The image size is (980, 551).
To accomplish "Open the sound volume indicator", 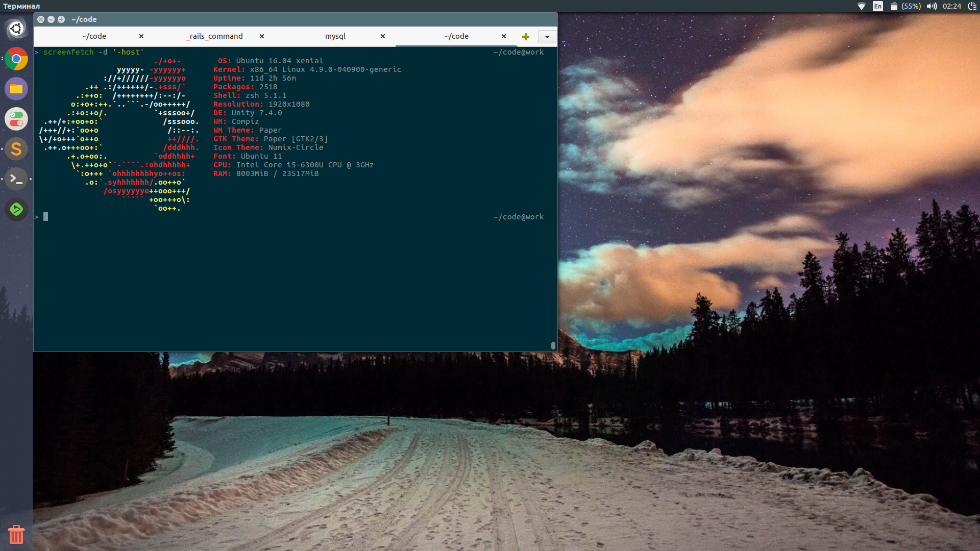I will click(x=932, y=6).
